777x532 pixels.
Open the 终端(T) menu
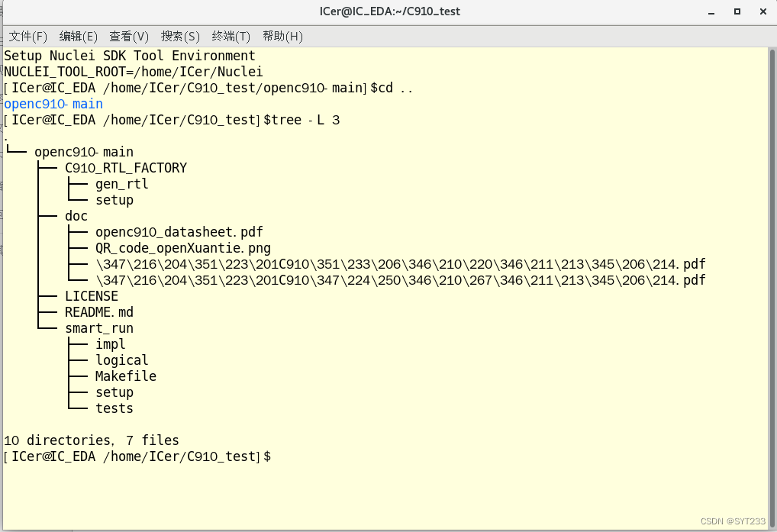coord(231,36)
